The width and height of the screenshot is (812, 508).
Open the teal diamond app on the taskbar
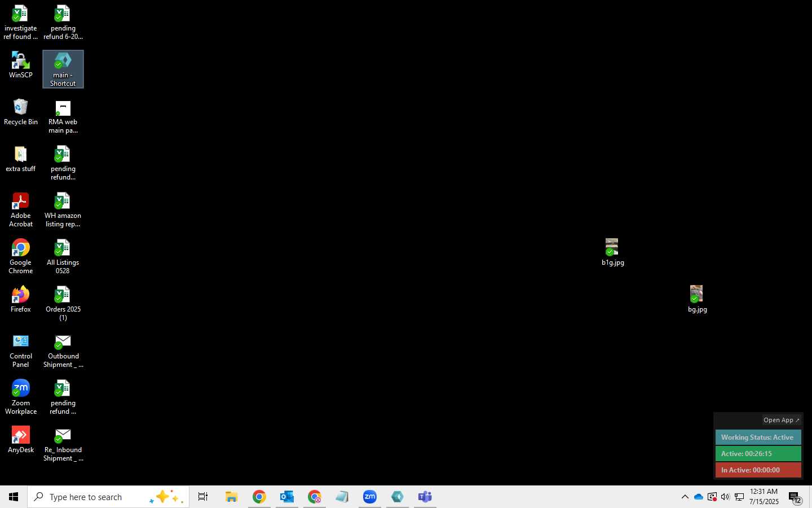[x=397, y=497]
